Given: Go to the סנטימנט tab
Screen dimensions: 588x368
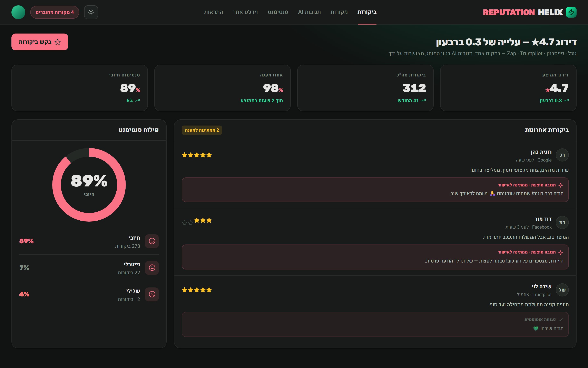Looking at the screenshot, I should pos(278,12).
